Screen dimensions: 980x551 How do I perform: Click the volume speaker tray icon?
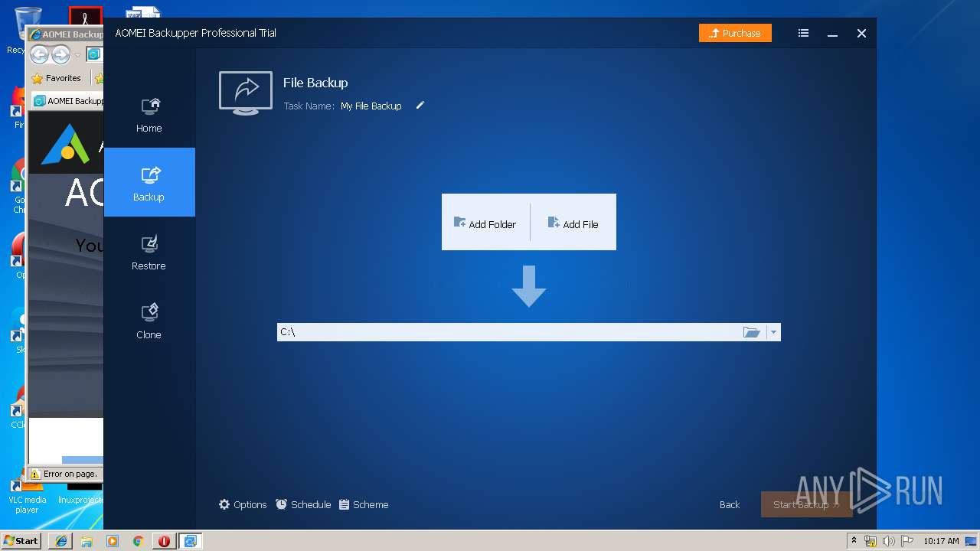coord(888,541)
